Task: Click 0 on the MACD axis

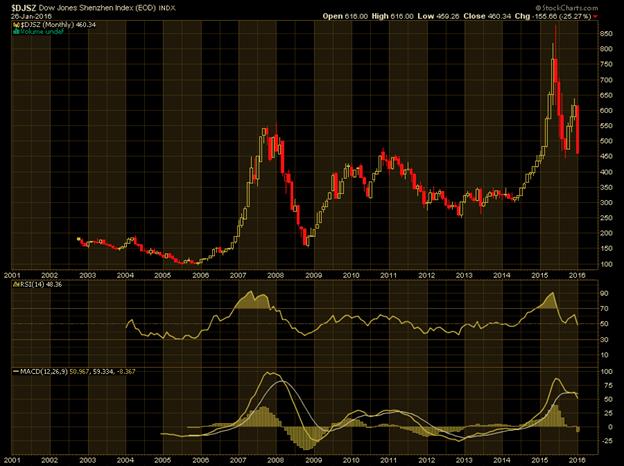Action: click(x=610, y=427)
